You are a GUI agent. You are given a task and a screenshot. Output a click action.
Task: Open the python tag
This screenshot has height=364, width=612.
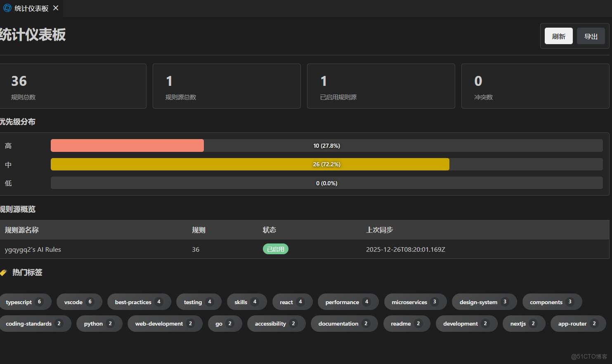click(99, 324)
